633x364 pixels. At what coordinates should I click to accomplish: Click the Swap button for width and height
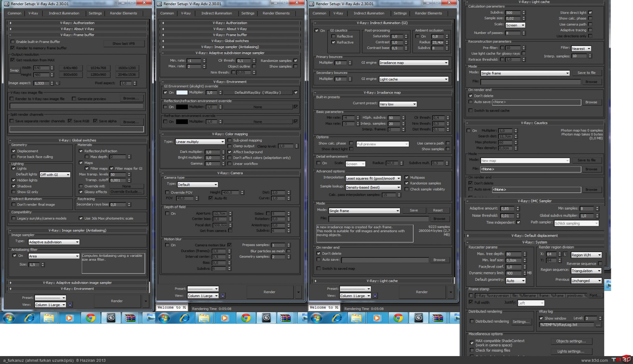pyautogui.click(x=14, y=70)
